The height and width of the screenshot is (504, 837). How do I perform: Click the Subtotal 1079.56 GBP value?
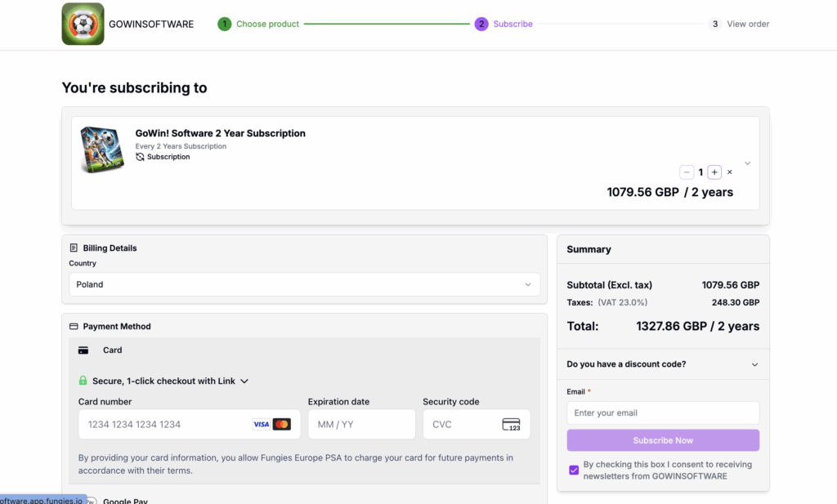pos(730,285)
